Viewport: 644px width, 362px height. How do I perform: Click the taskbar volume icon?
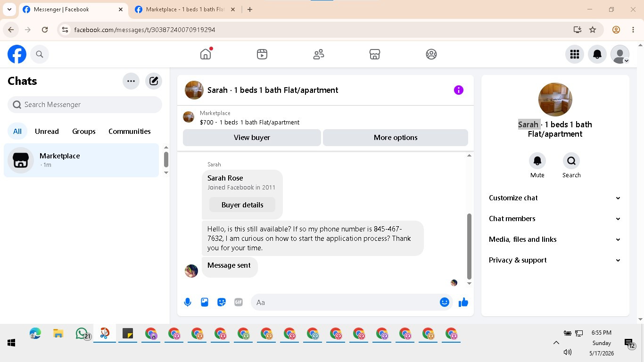pyautogui.click(x=568, y=352)
